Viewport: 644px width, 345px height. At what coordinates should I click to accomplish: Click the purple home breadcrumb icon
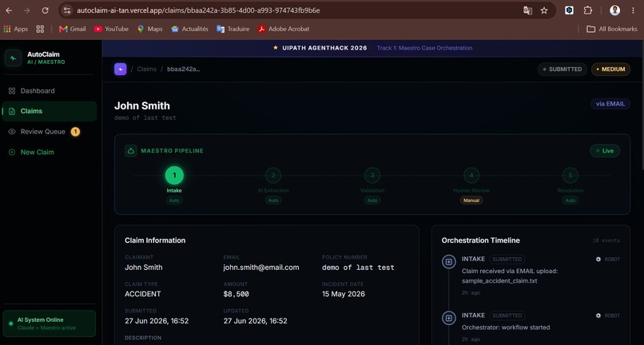point(121,69)
